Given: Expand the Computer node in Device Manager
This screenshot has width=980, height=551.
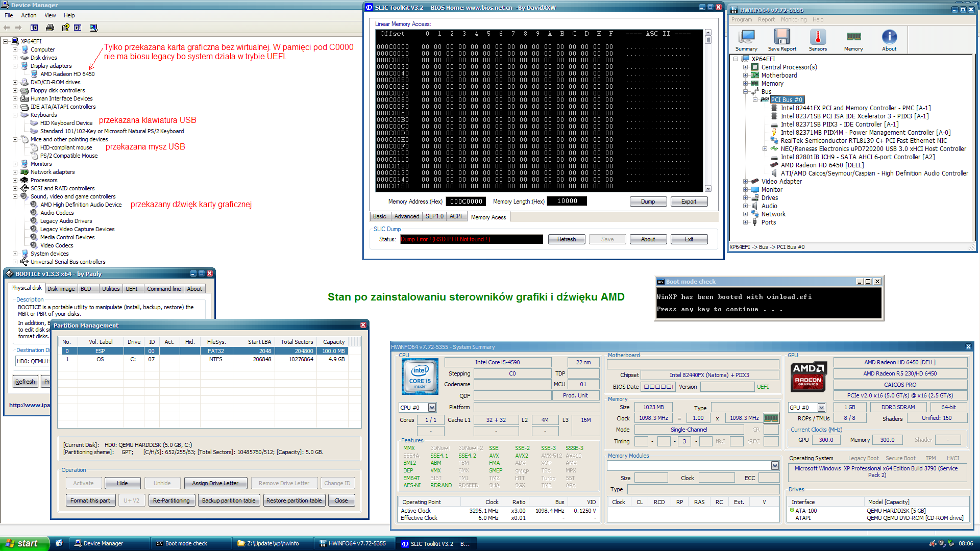Looking at the screenshot, I should pos(15,49).
